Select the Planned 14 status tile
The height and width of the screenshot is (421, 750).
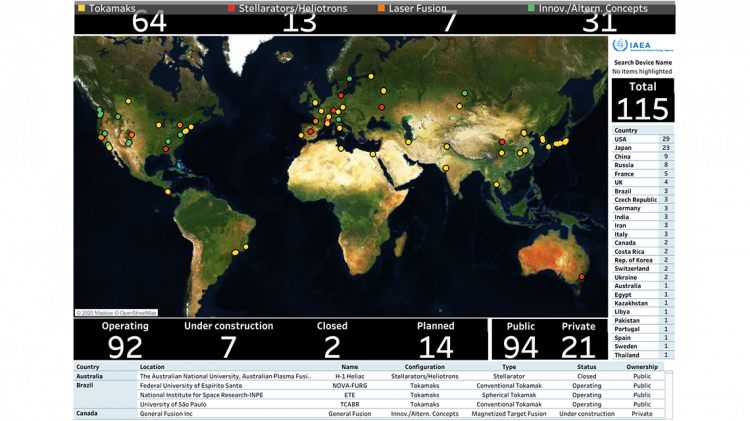pos(435,340)
